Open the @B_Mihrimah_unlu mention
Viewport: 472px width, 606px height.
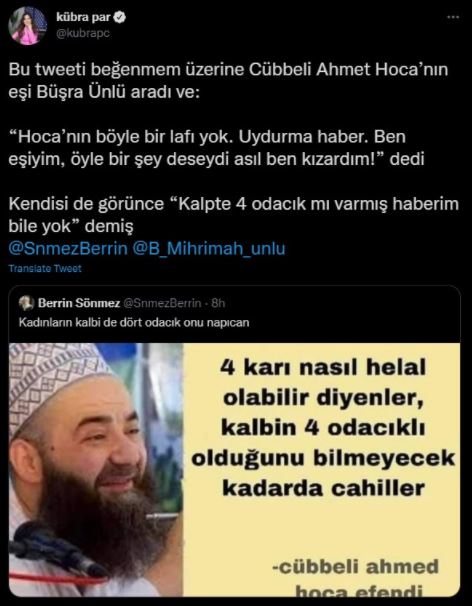click(x=209, y=248)
